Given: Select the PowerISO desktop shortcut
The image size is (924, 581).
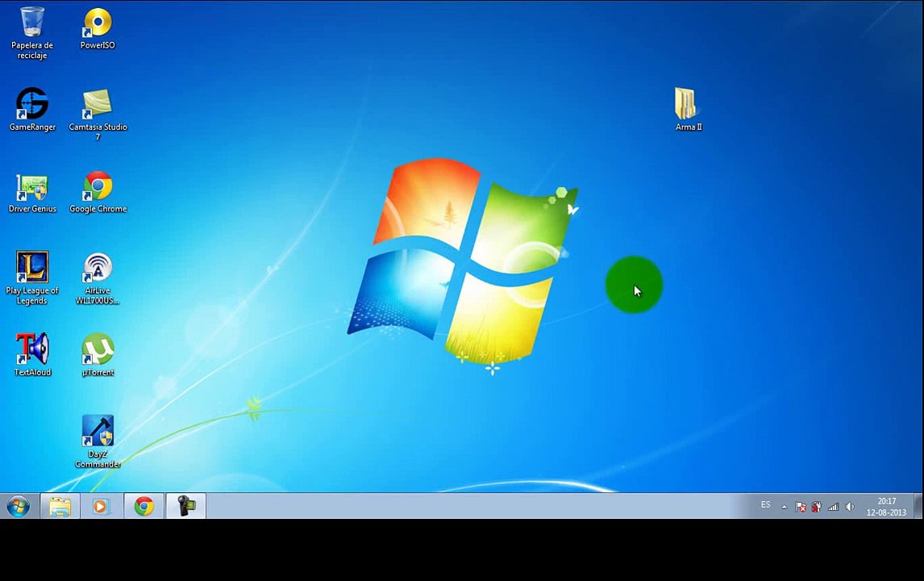Looking at the screenshot, I should [x=98, y=28].
